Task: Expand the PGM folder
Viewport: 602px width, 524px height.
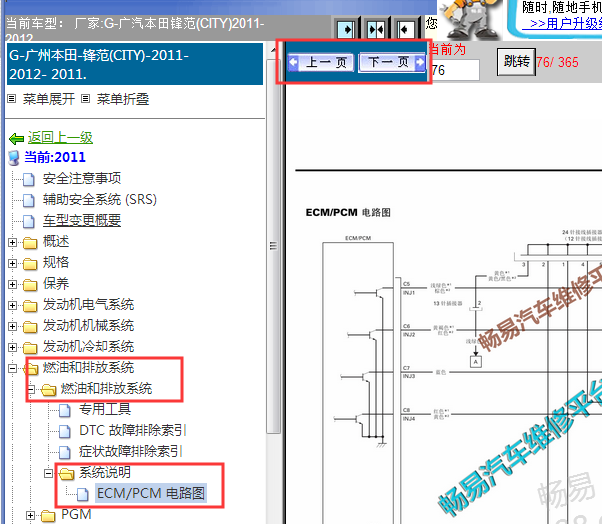Action: click(x=30, y=516)
